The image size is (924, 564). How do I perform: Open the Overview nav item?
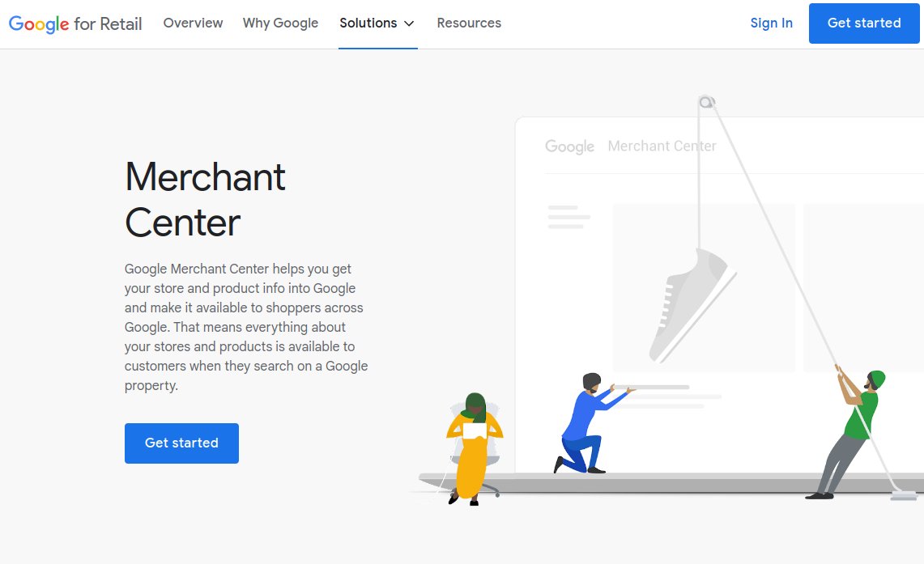point(193,23)
